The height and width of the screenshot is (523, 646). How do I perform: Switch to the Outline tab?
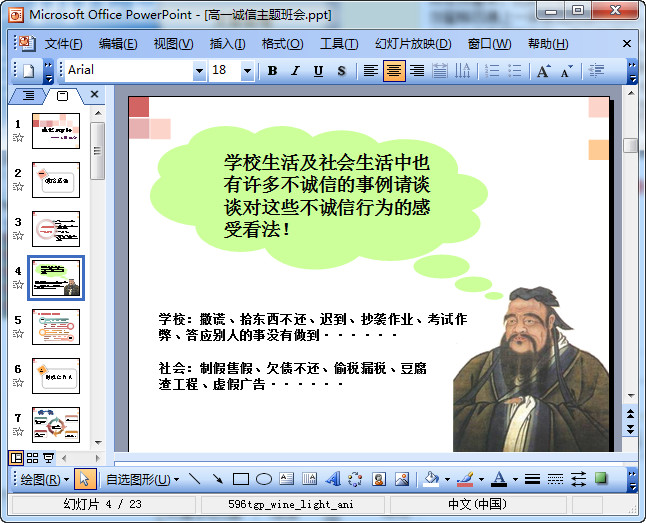click(x=28, y=96)
